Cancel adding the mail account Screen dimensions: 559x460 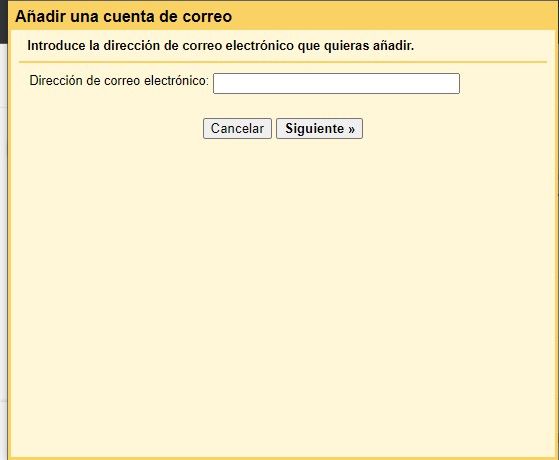[237, 129]
